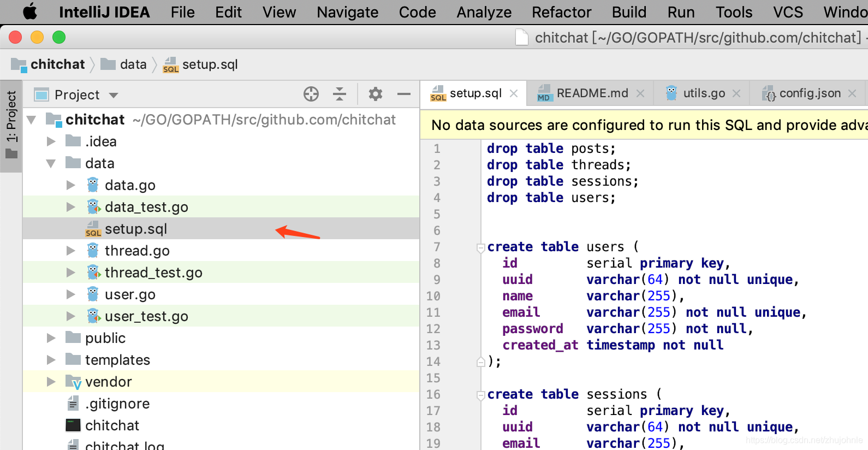The width and height of the screenshot is (868, 450).
Task: Open the Refactor menu
Action: (x=562, y=12)
